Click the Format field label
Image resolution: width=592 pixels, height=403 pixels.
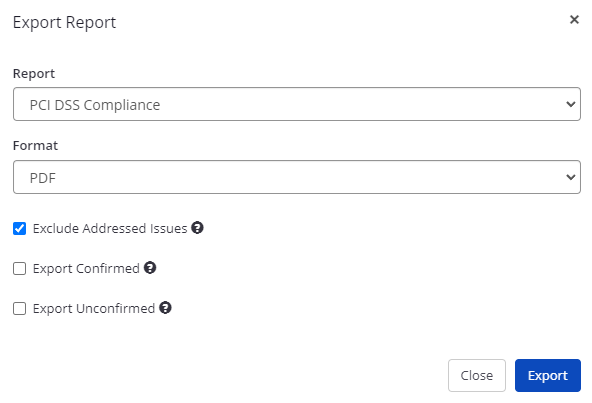point(35,146)
